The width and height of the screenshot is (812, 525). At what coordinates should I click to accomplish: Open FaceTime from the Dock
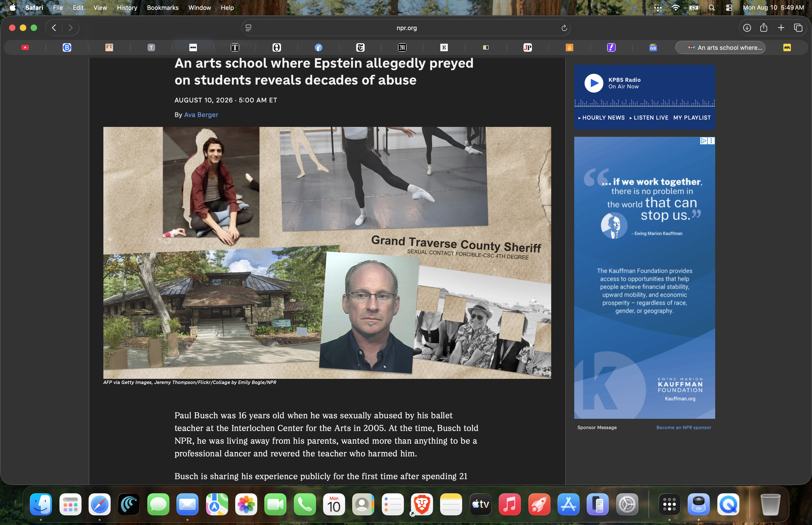pyautogui.click(x=275, y=504)
